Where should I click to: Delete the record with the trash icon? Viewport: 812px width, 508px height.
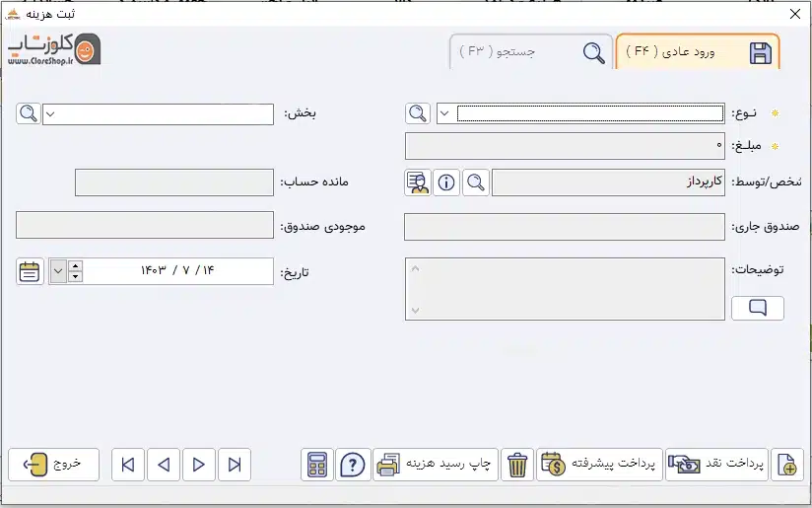pos(516,465)
